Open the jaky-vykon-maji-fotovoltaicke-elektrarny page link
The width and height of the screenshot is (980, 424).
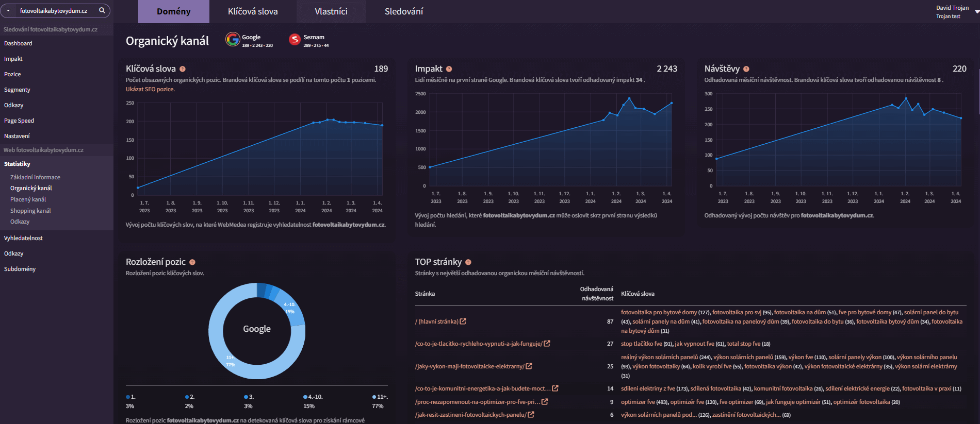pos(469,366)
